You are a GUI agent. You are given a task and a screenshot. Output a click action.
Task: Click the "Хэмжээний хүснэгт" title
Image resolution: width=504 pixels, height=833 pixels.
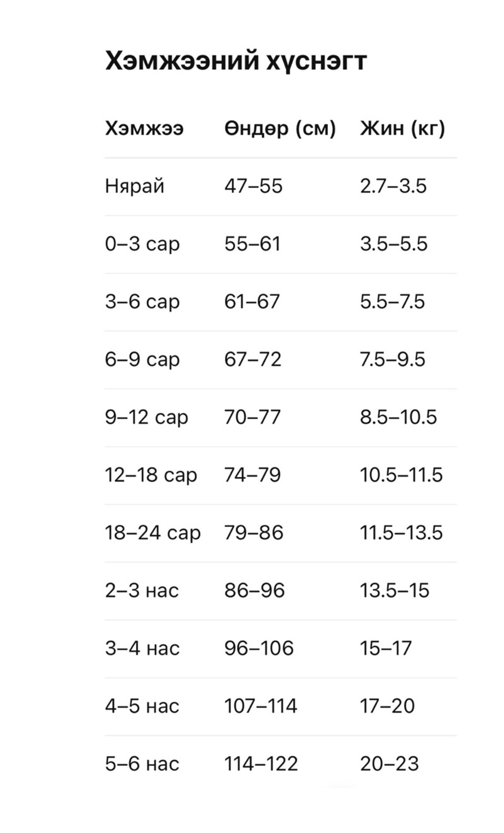236,61
